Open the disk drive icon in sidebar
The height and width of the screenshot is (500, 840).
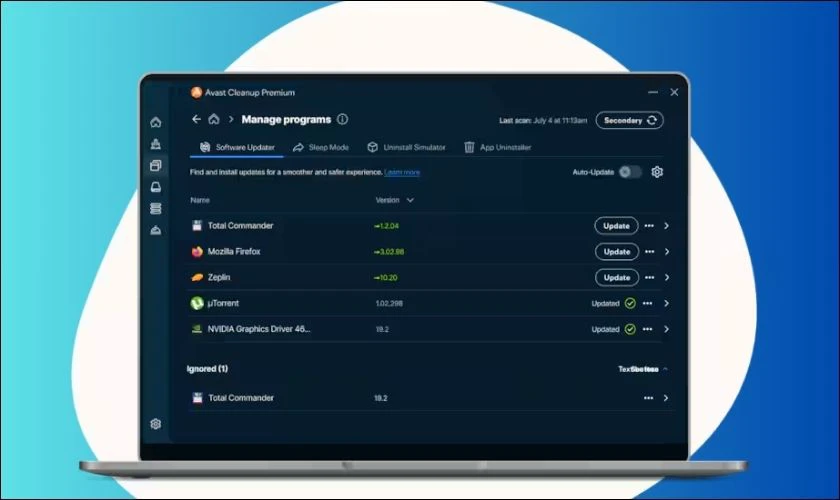[155, 187]
